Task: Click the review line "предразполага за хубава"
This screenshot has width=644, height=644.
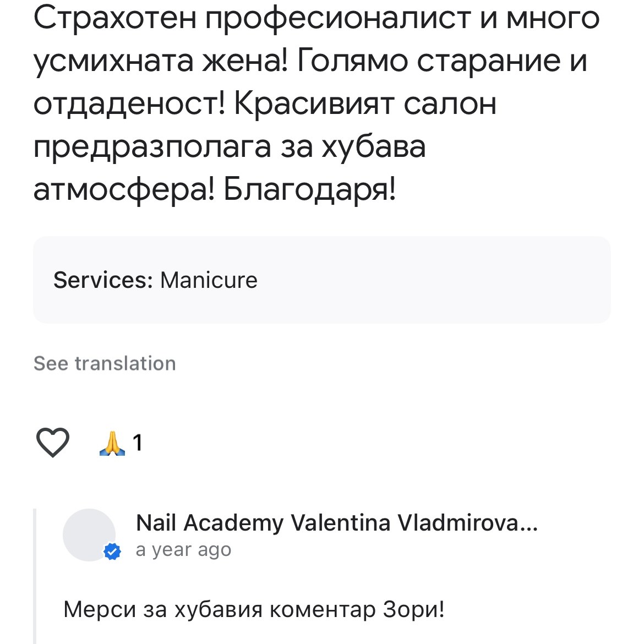Action: [230, 146]
